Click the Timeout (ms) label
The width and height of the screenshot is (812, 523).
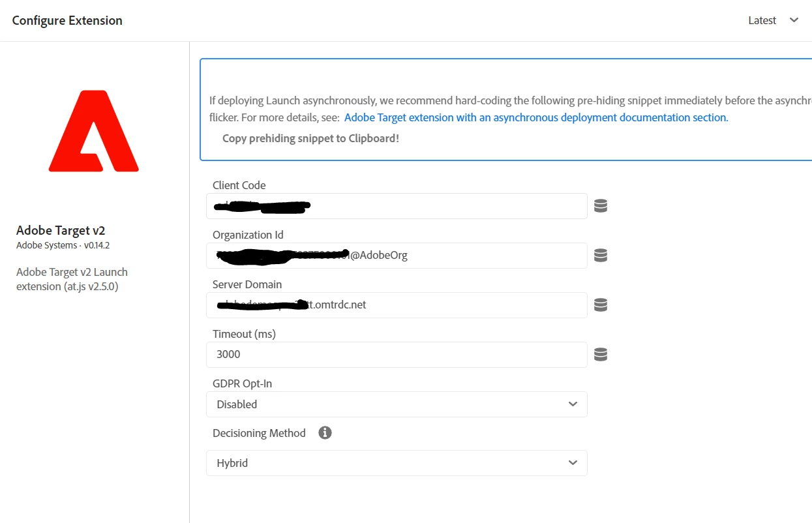(244, 334)
